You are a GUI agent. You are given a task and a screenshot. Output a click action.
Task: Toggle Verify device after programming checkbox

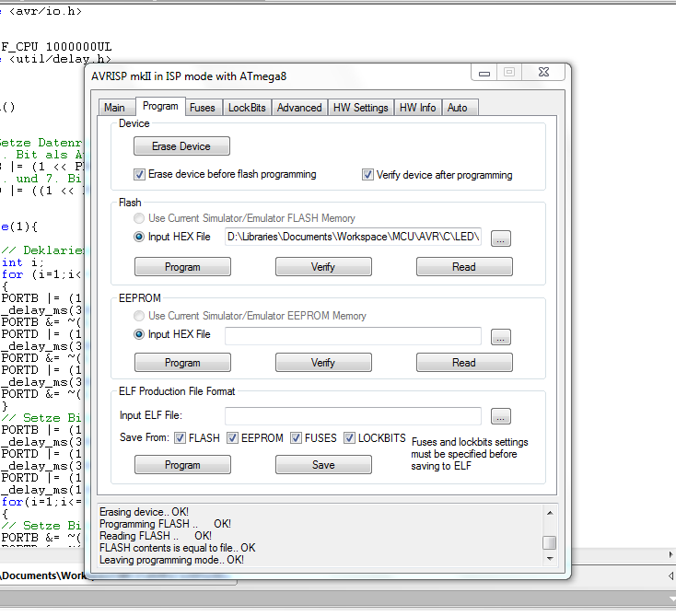[367, 175]
